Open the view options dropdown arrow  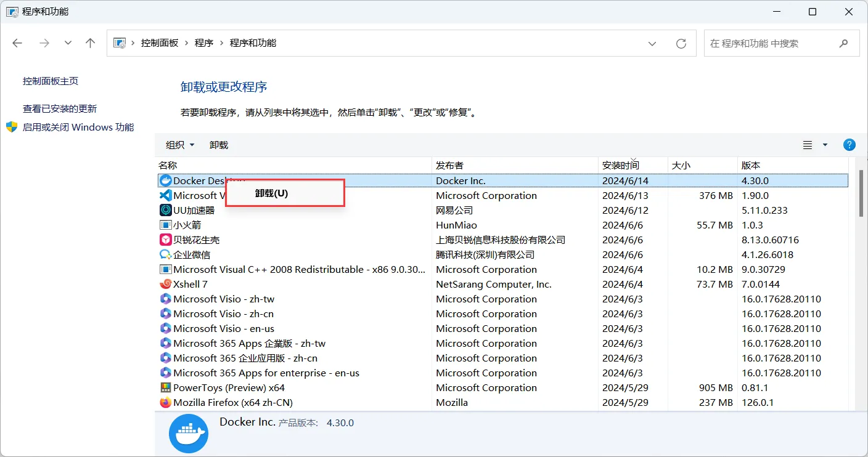(825, 145)
